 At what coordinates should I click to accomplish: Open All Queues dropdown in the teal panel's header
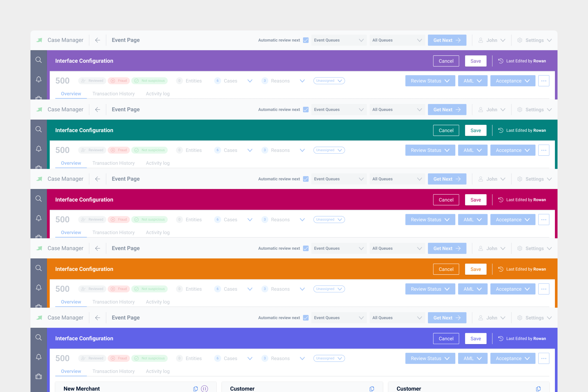(x=397, y=109)
